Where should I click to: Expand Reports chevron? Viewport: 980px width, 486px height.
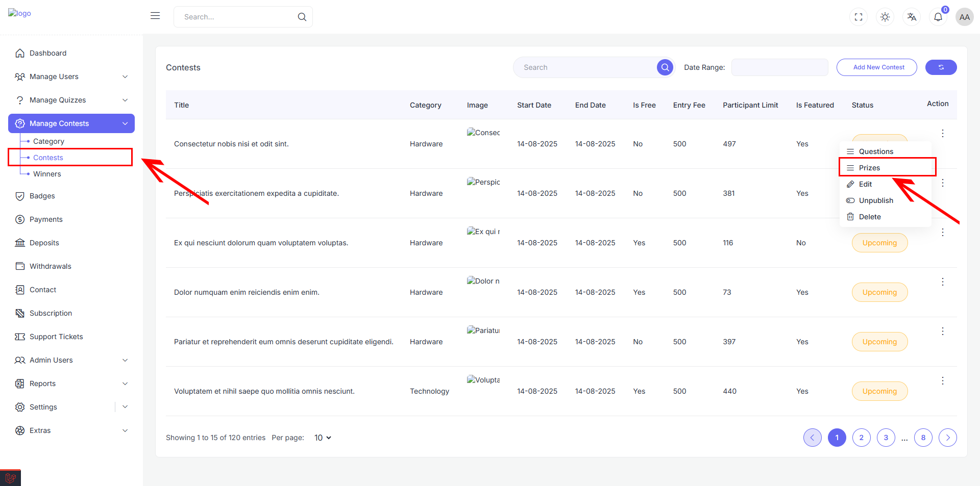(125, 383)
